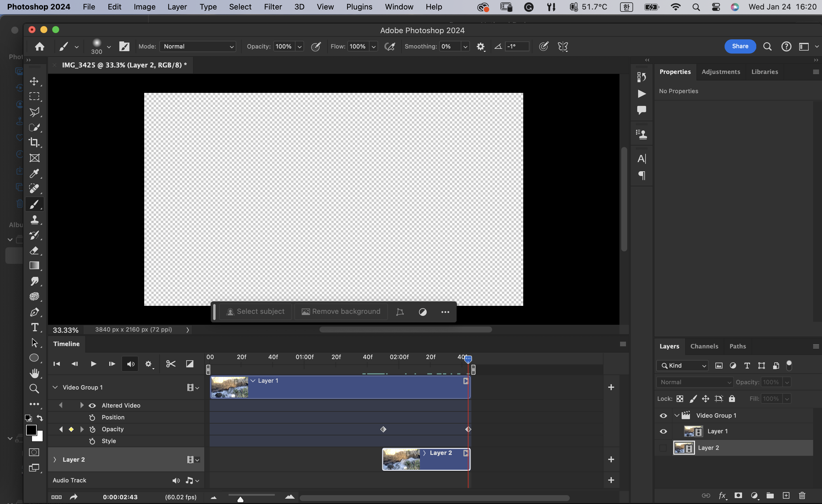Select the Gradient tool

coord(34,266)
